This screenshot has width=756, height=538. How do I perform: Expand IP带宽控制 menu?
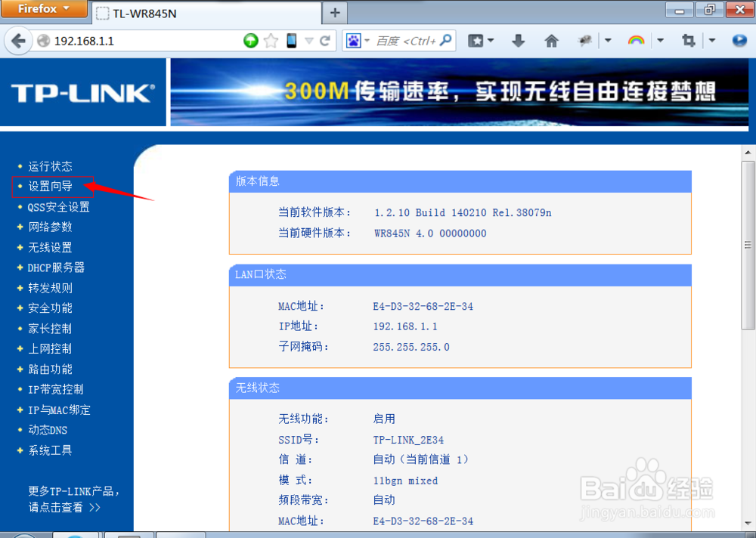pos(55,389)
